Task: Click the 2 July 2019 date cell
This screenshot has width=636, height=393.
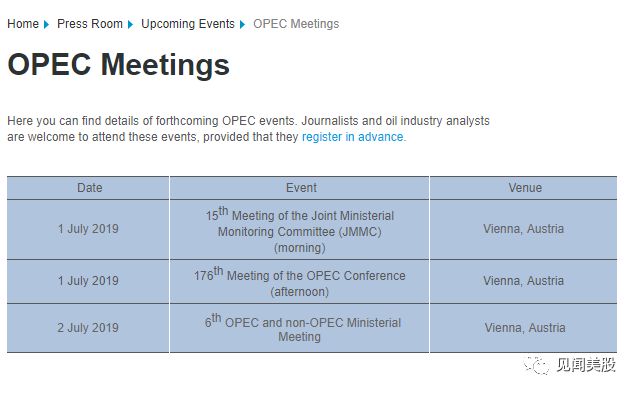Action: coord(88,328)
